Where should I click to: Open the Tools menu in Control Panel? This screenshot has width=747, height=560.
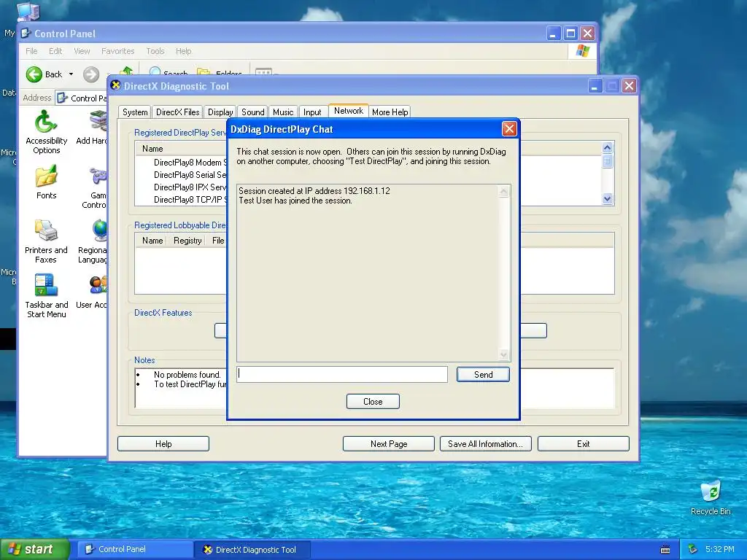(x=155, y=51)
